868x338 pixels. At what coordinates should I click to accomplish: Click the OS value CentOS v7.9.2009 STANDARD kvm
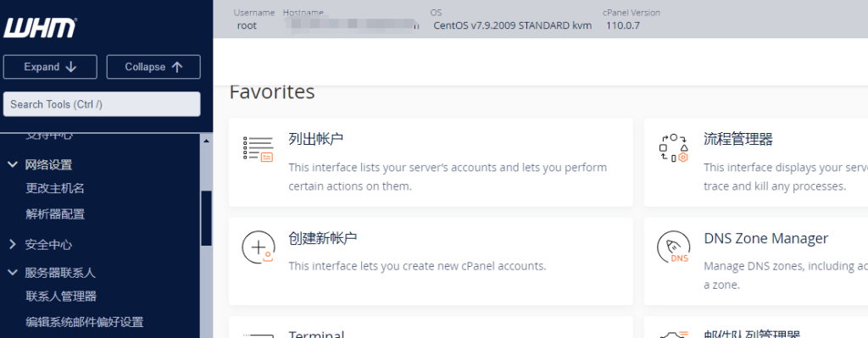point(513,25)
